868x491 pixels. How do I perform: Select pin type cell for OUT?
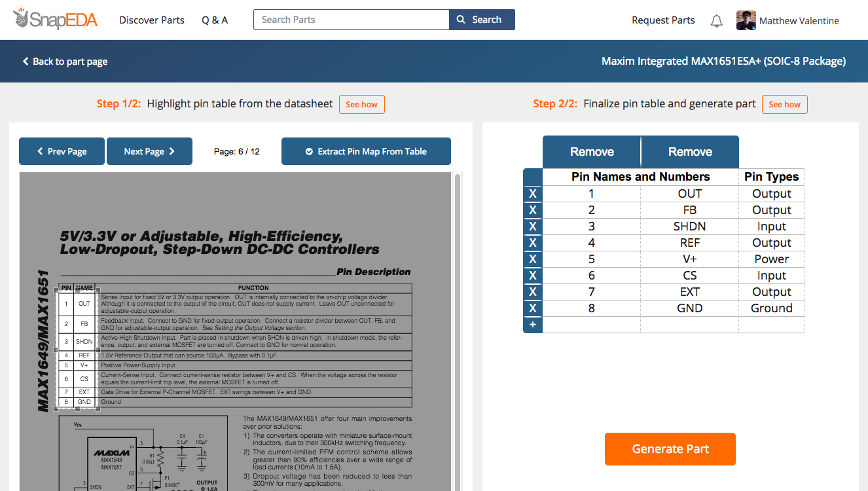pyautogui.click(x=771, y=194)
